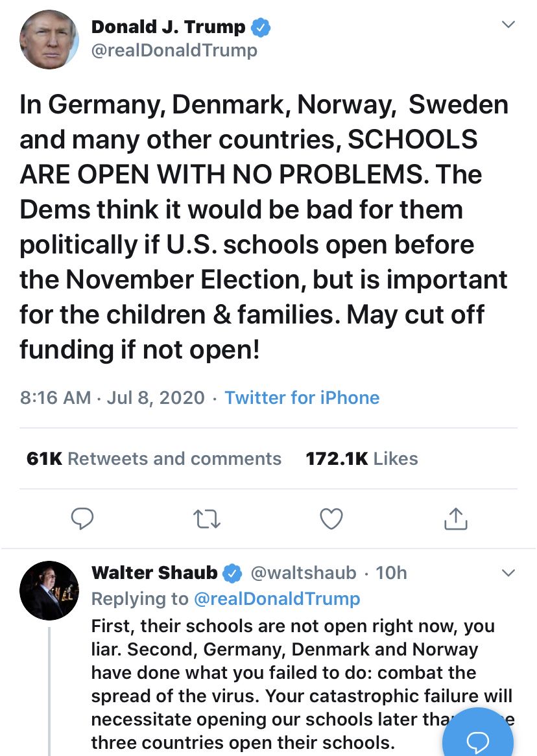
Task: Open the main tweet's chevron options menu
Action: tap(509, 25)
